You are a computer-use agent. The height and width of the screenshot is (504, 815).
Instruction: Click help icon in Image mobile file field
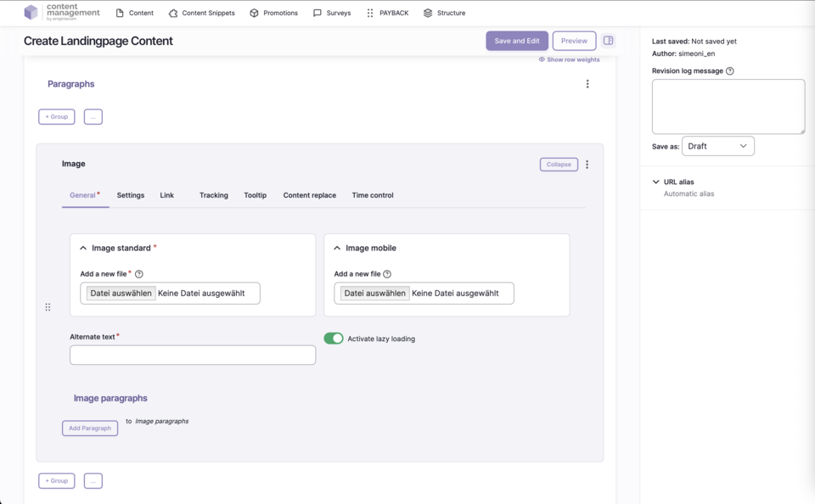tap(387, 274)
